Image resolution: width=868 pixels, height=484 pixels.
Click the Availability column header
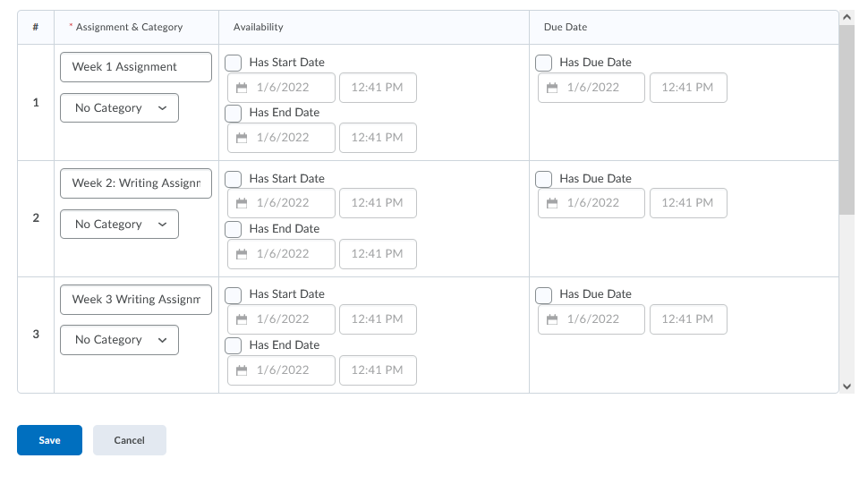point(258,27)
